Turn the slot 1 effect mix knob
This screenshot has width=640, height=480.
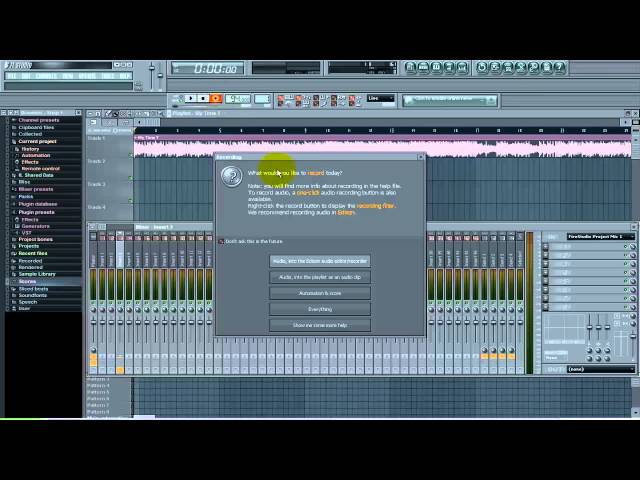632,247
